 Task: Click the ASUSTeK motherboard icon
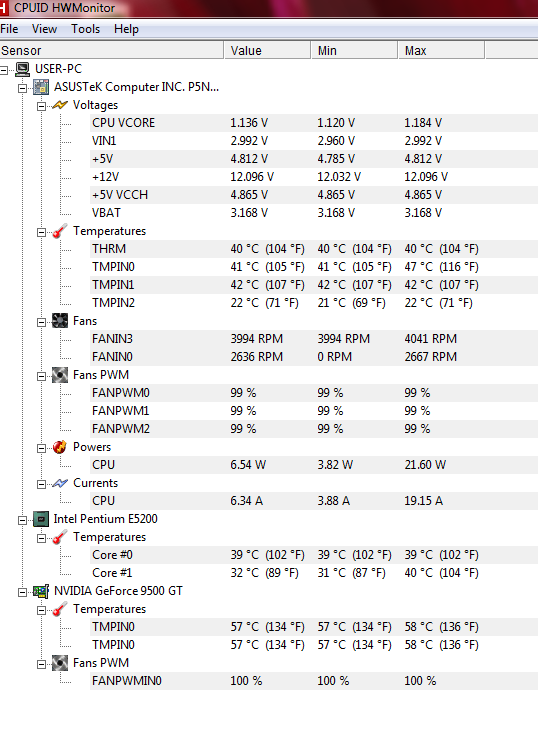pos(41,87)
